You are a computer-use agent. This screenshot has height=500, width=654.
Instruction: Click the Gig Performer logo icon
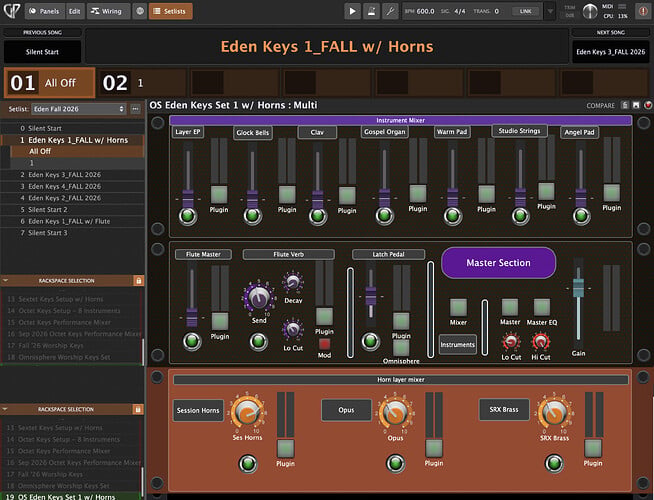click(x=11, y=11)
